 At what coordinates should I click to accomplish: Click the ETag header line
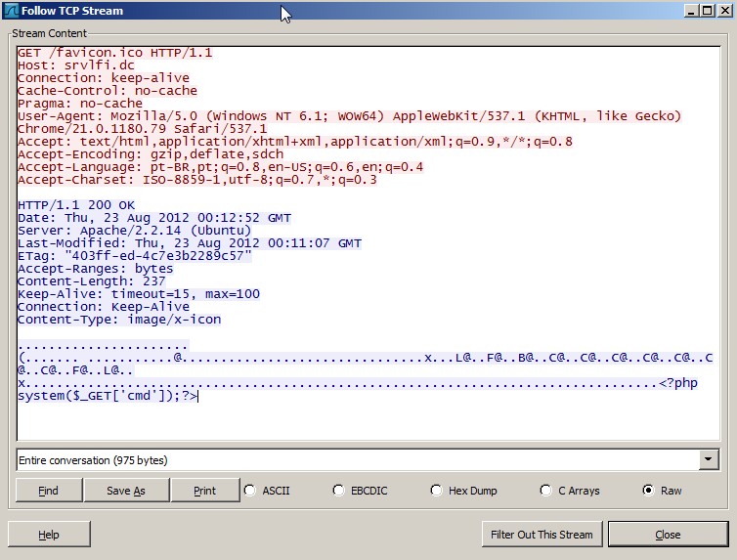pos(135,256)
